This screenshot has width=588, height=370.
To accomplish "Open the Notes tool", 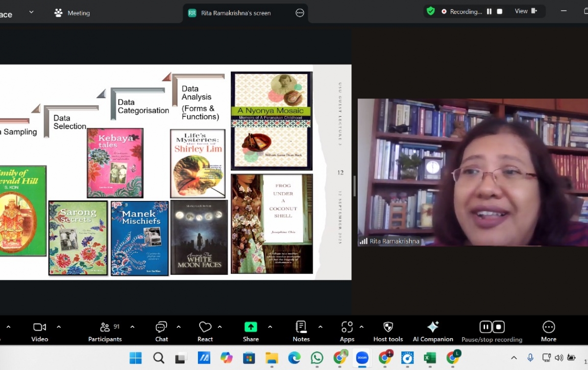I will (x=301, y=331).
